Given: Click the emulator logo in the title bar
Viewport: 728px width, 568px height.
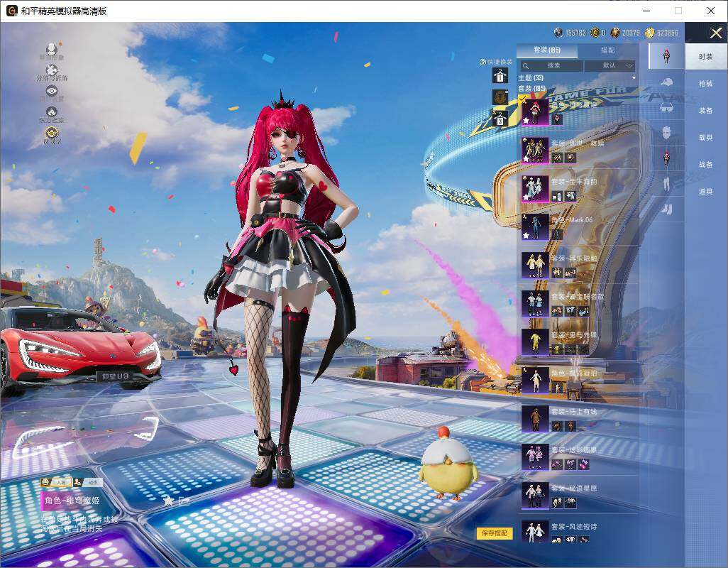Looking at the screenshot, I should (x=12, y=11).
